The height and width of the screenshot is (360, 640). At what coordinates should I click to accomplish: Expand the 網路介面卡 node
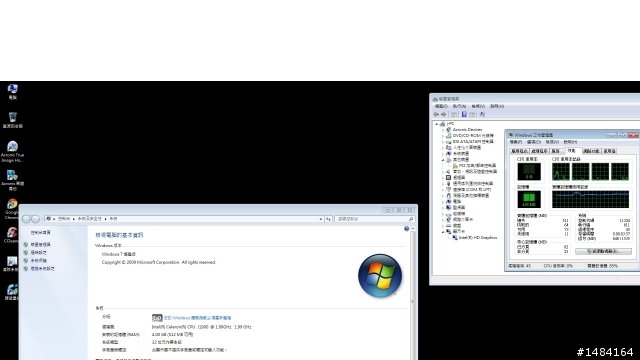pyautogui.click(x=443, y=219)
